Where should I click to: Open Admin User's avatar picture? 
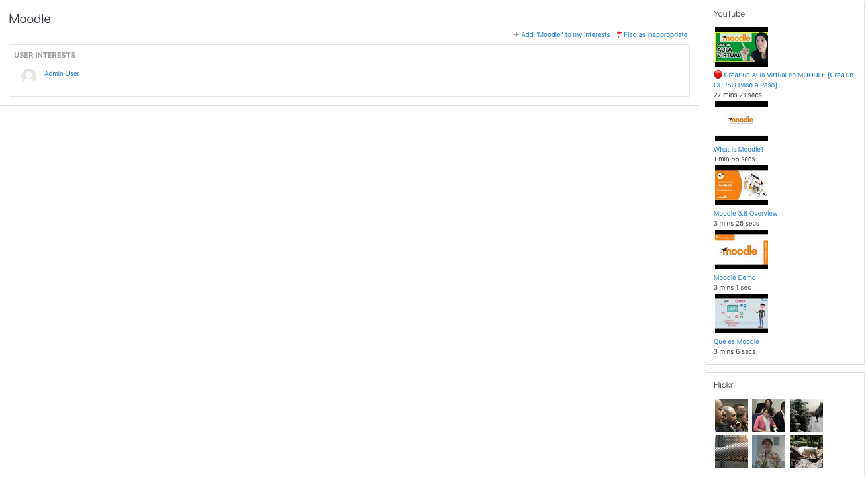tap(28, 76)
